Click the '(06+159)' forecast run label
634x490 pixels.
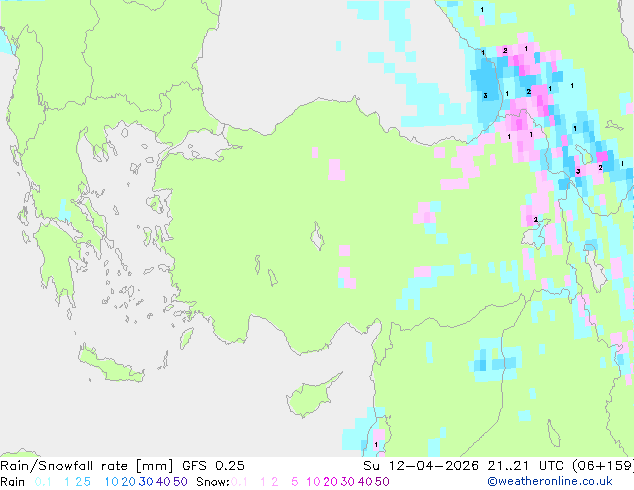click(603, 466)
